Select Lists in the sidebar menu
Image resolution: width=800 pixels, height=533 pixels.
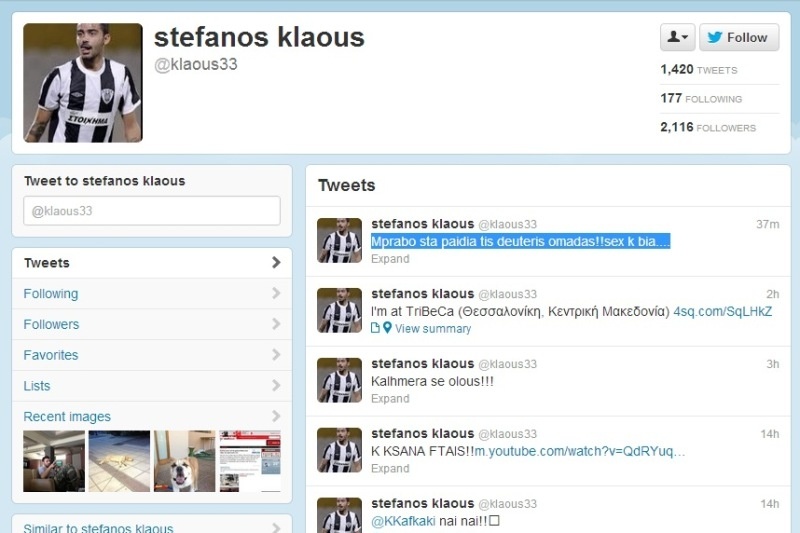152,386
